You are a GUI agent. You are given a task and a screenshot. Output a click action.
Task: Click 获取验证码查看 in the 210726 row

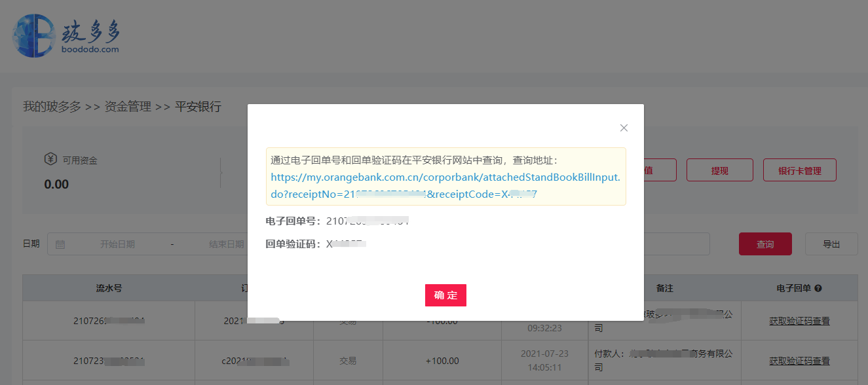coord(799,321)
